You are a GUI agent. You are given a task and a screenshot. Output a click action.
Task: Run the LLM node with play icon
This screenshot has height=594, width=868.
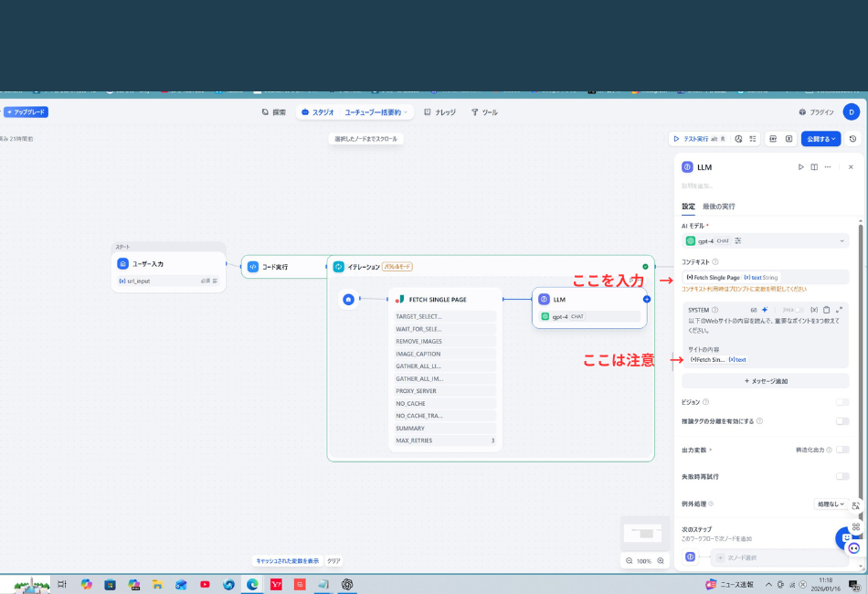coord(801,167)
